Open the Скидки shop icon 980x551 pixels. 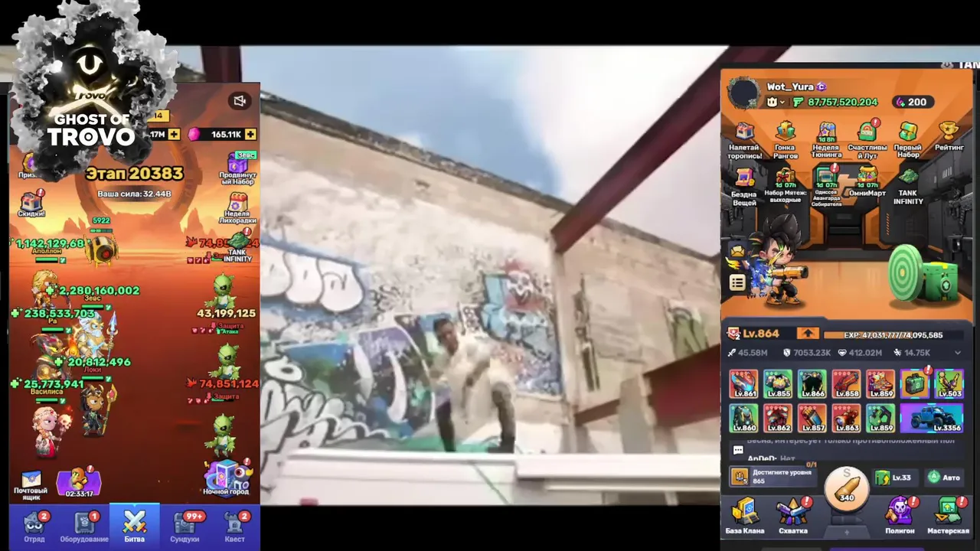(31, 204)
